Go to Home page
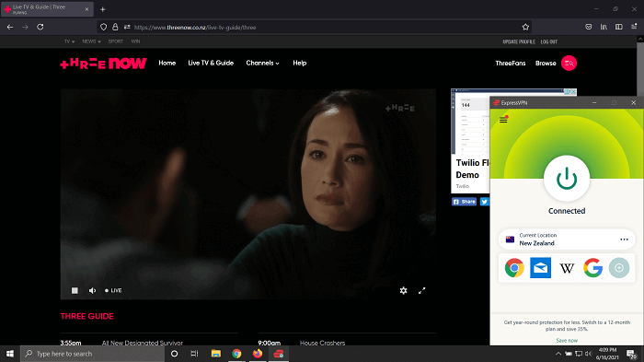The width and height of the screenshot is (644, 362). [167, 63]
